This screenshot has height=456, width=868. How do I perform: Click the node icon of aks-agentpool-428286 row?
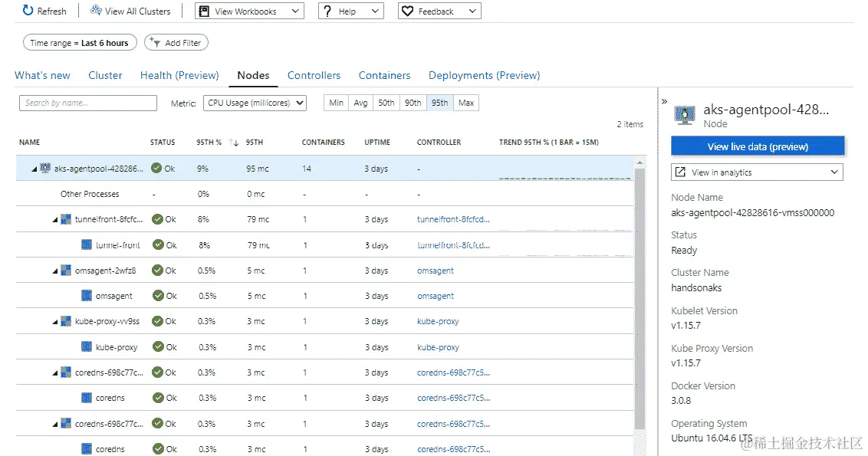[x=45, y=169]
